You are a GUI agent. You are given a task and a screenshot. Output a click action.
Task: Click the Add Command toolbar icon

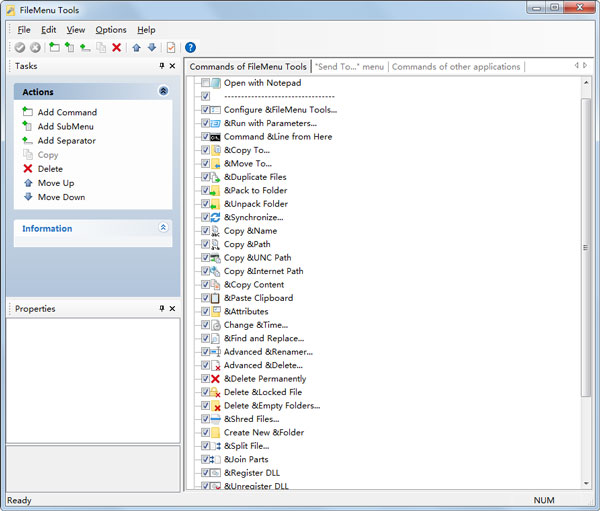click(x=54, y=47)
